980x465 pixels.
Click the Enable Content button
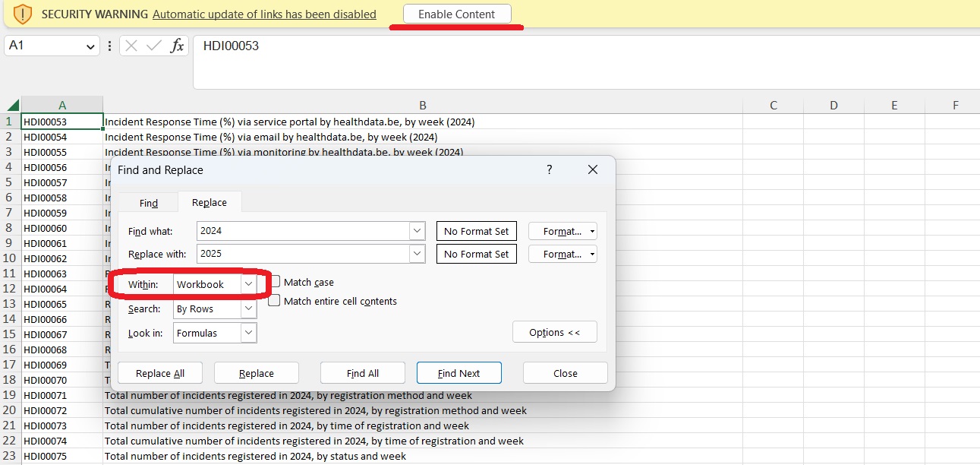pyautogui.click(x=456, y=14)
